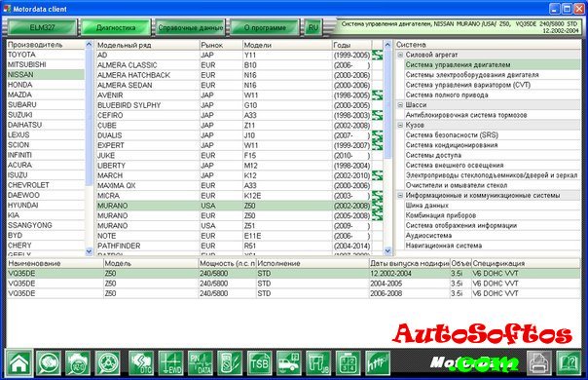Click the RU language button
Image resolution: width=588 pixels, height=380 pixels.
coord(312,27)
